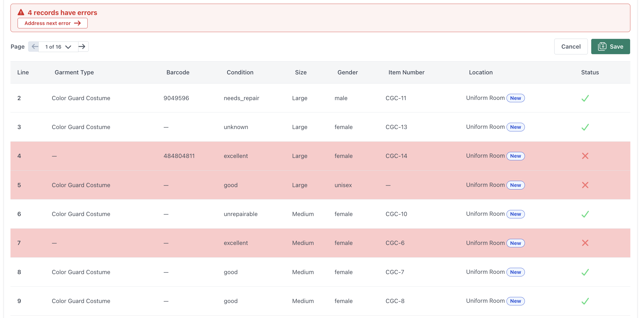Click the Address next error button

52,23
